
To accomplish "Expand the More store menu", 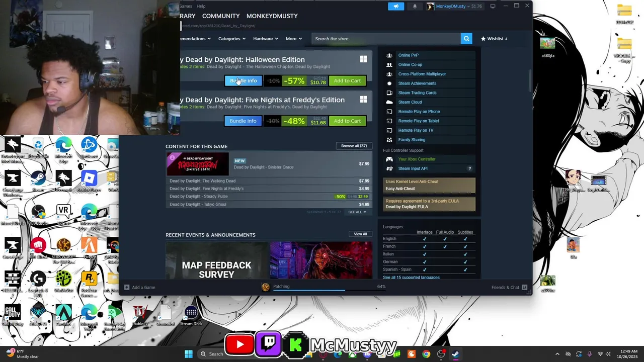I will click(x=294, y=39).
